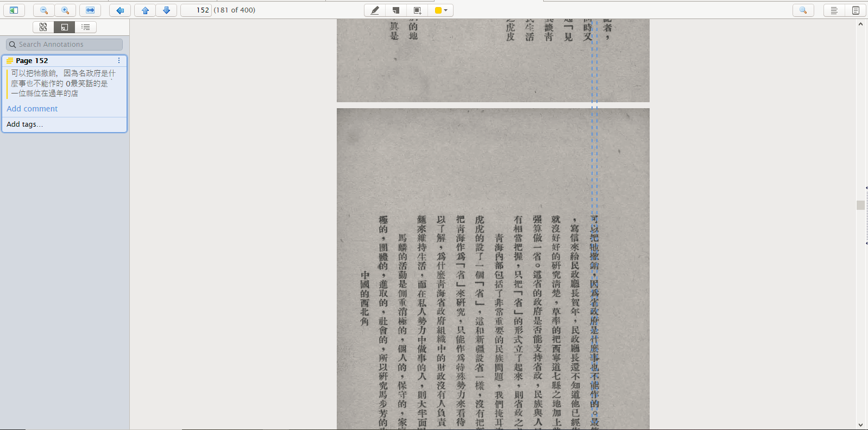This screenshot has width=868, height=430.
Task: Click the highlighted annotation text in sidebar
Action: [63, 83]
